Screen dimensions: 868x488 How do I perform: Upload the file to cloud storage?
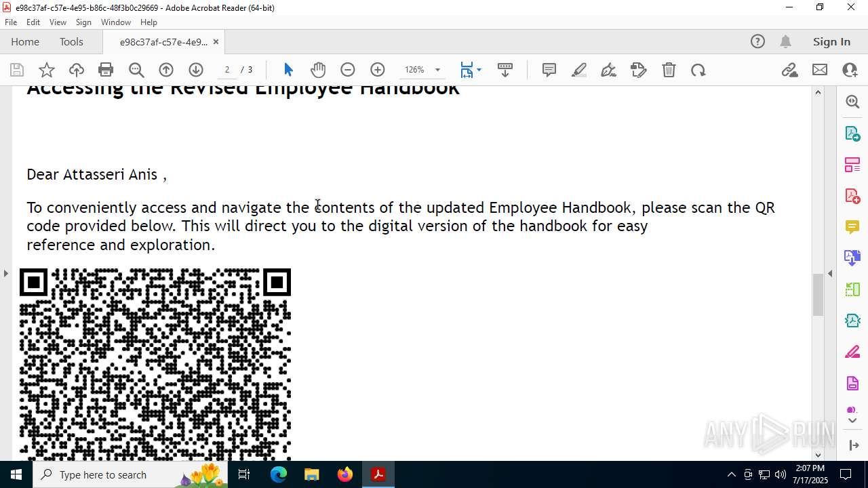(77, 70)
